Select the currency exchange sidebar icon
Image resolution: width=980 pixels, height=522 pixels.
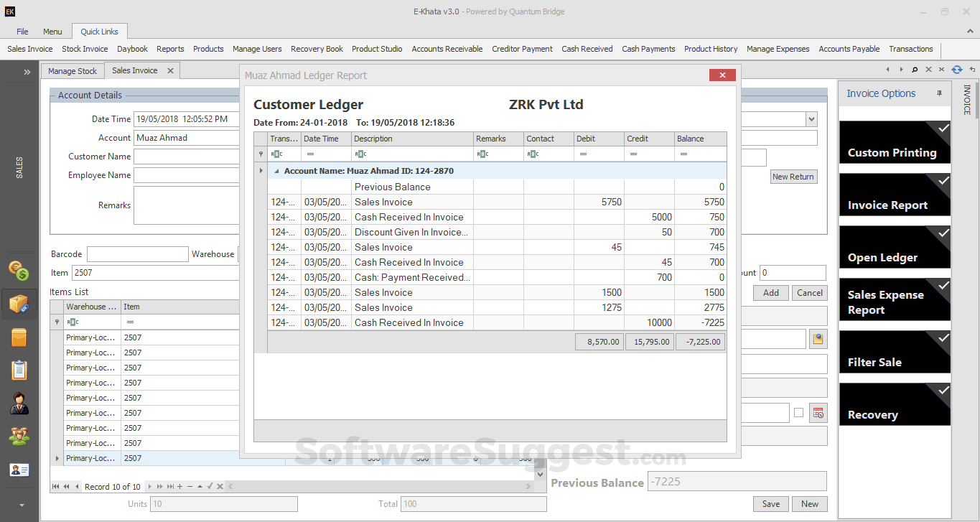tap(19, 269)
